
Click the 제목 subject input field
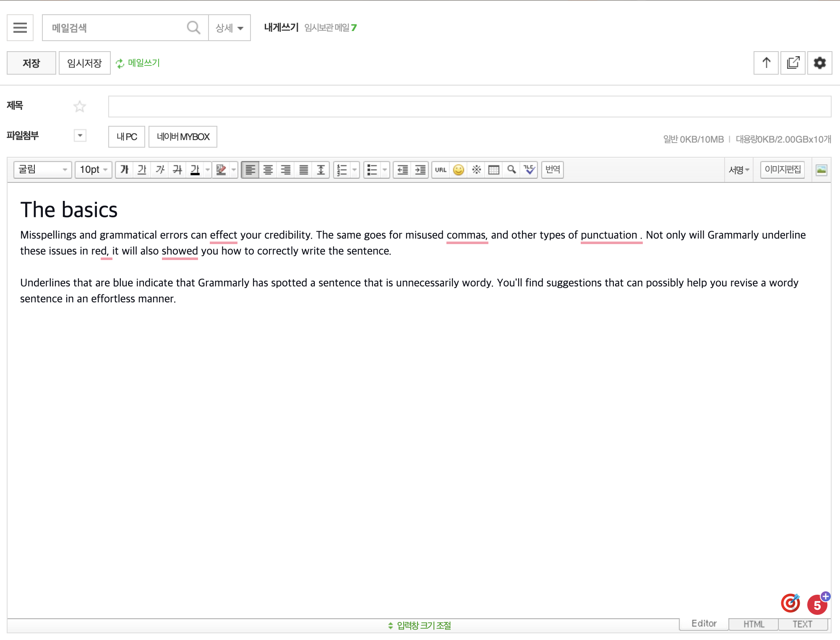(469, 107)
